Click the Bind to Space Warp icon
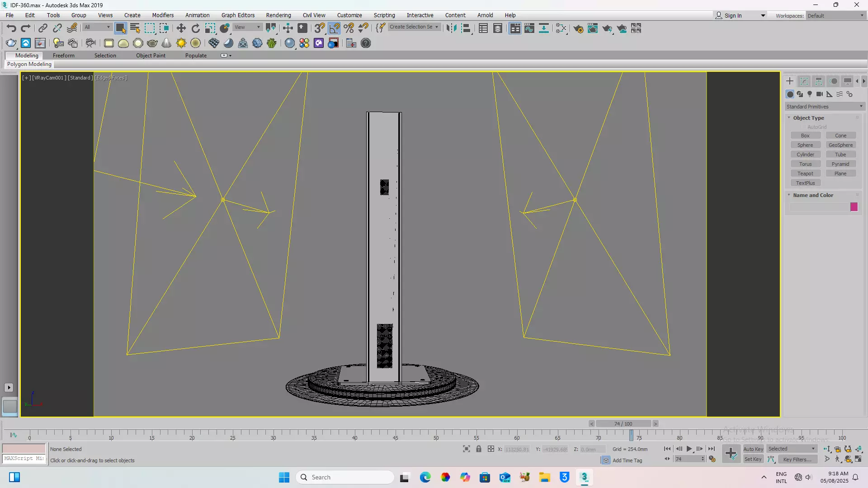This screenshot has height=488, width=868. 72,28
